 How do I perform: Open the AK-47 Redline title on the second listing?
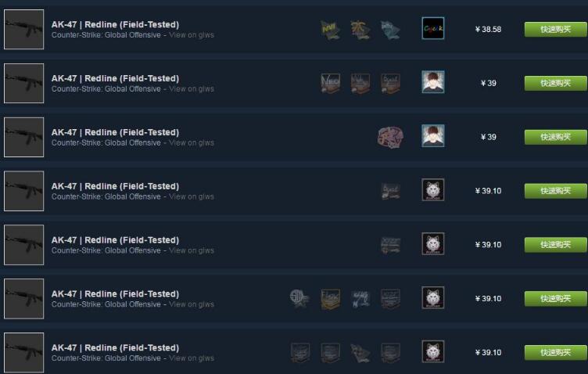(x=115, y=78)
